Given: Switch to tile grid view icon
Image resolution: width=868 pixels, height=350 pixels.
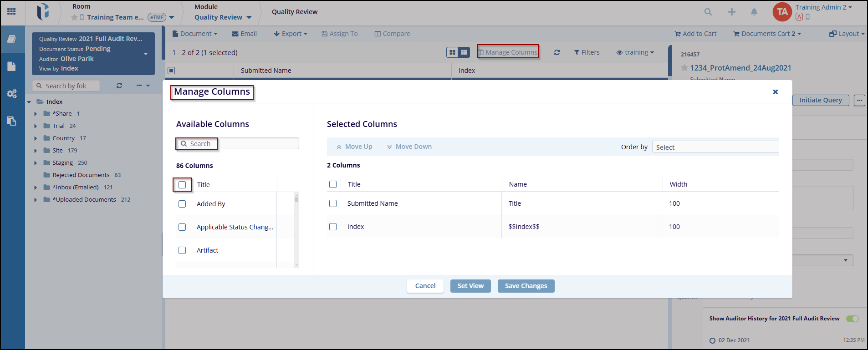Looking at the screenshot, I should [452, 52].
